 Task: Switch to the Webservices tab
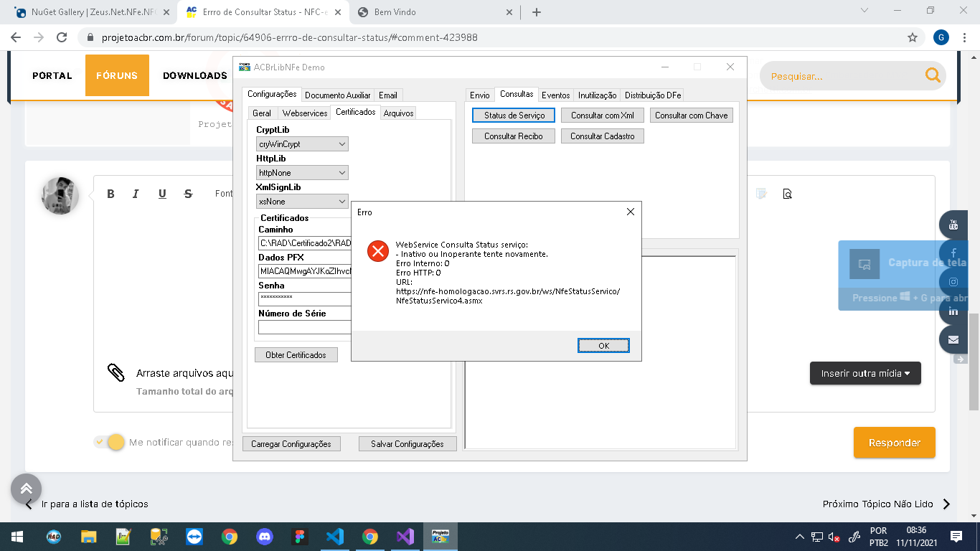click(305, 113)
